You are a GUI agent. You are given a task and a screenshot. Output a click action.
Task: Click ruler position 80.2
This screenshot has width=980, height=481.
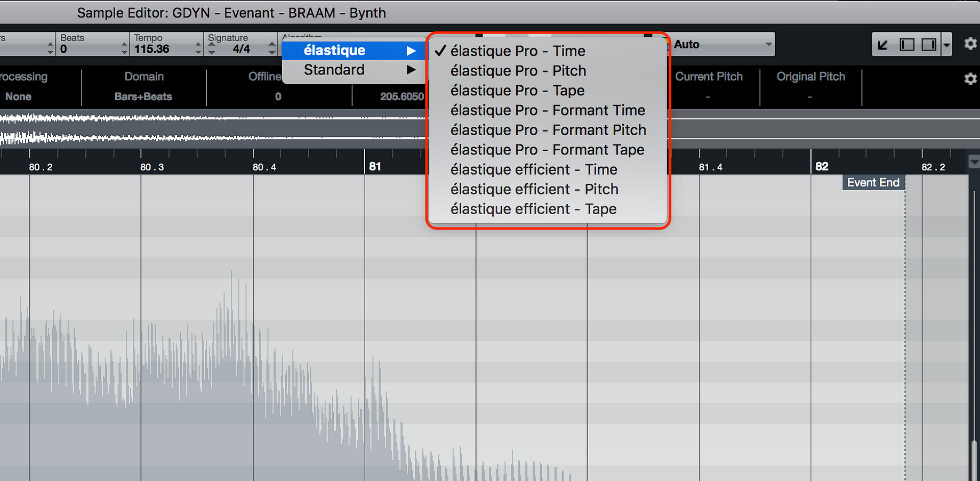tap(41, 167)
